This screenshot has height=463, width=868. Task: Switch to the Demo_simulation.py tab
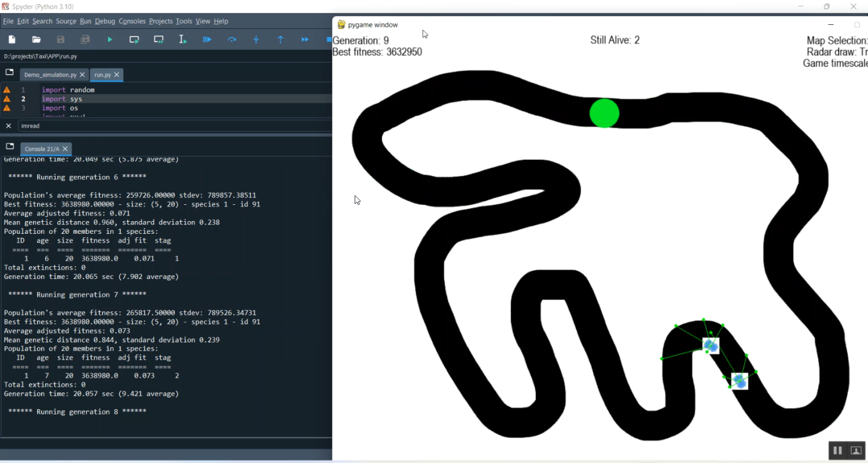[50, 75]
